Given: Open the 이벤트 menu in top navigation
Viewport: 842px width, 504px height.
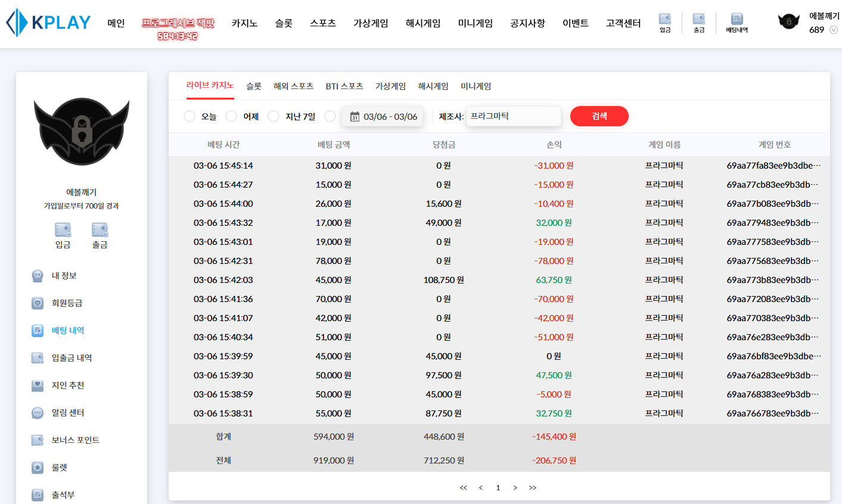Looking at the screenshot, I should [x=575, y=23].
